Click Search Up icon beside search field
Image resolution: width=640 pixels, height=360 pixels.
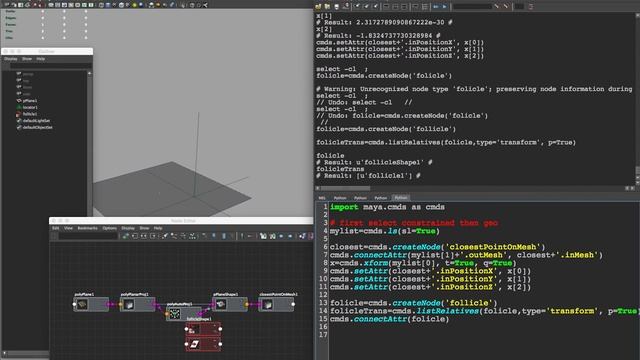pyautogui.click(x=506, y=7)
